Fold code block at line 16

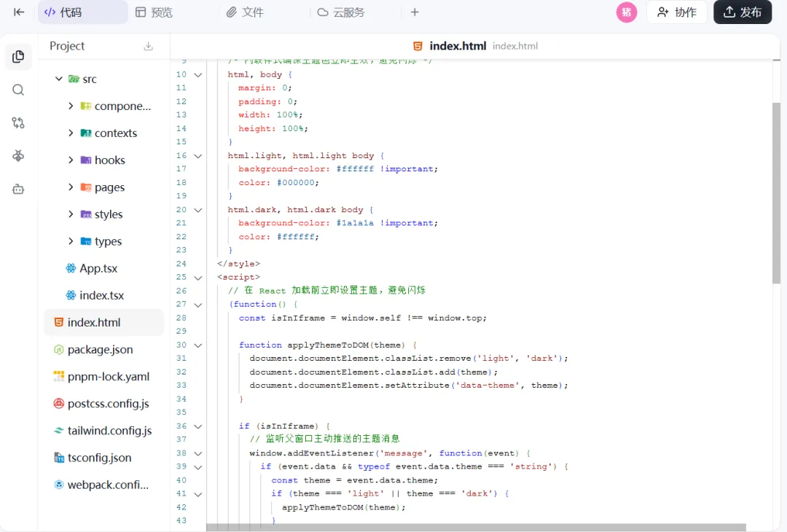(198, 156)
